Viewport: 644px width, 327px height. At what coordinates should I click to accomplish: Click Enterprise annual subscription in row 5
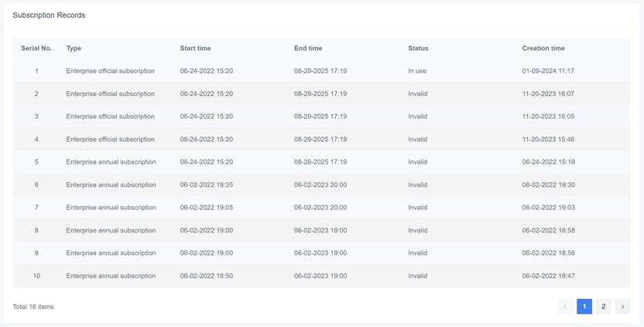[x=111, y=162]
